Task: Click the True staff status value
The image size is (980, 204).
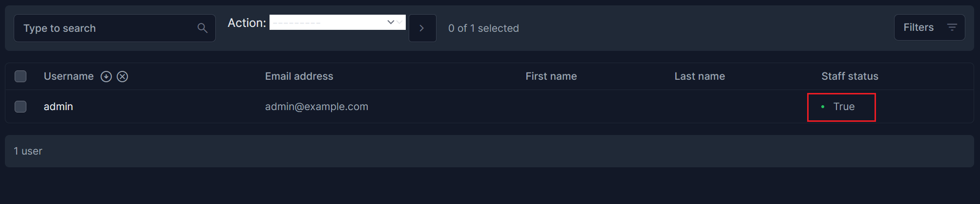Action: pos(844,107)
